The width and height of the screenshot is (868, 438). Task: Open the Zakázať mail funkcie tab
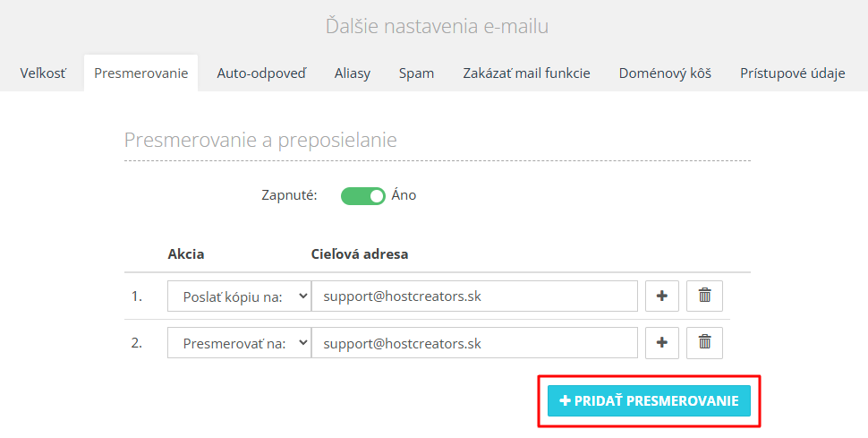[526, 73]
